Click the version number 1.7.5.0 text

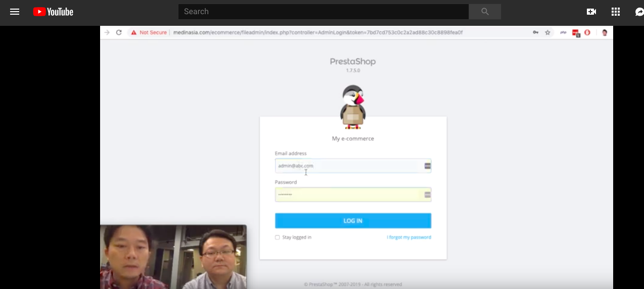pos(353,70)
